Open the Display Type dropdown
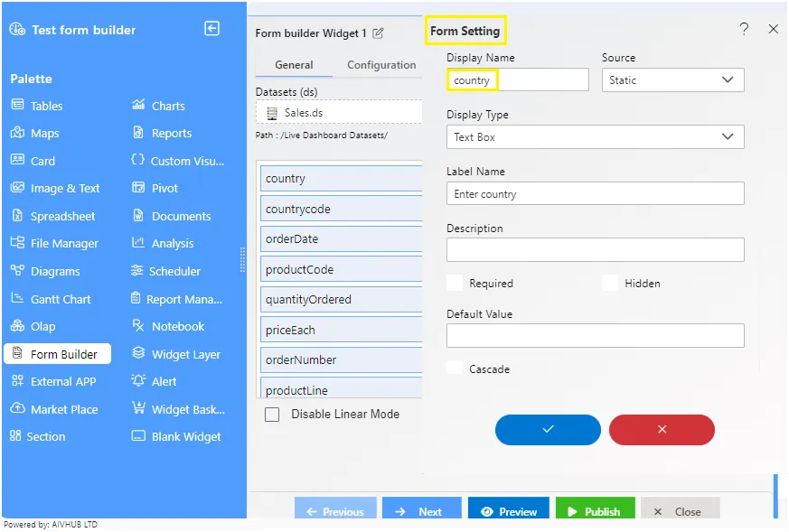The width and height of the screenshot is (789, 532). tap(595, 136)
